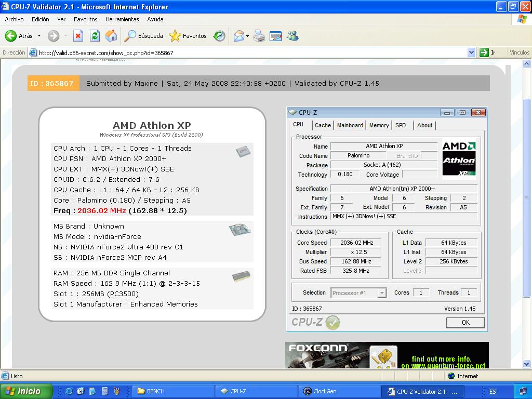Stop loading with the red X icon

(x=78, y=36)
